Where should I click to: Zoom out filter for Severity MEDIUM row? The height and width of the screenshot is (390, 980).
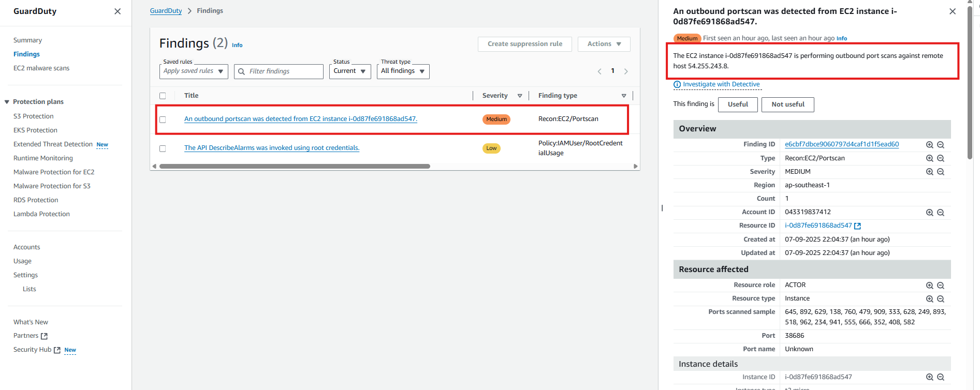click(x=941, y=172)
